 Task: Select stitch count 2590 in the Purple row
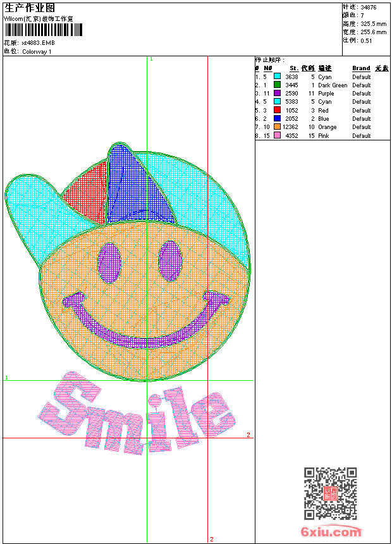[x=291, y=94]
